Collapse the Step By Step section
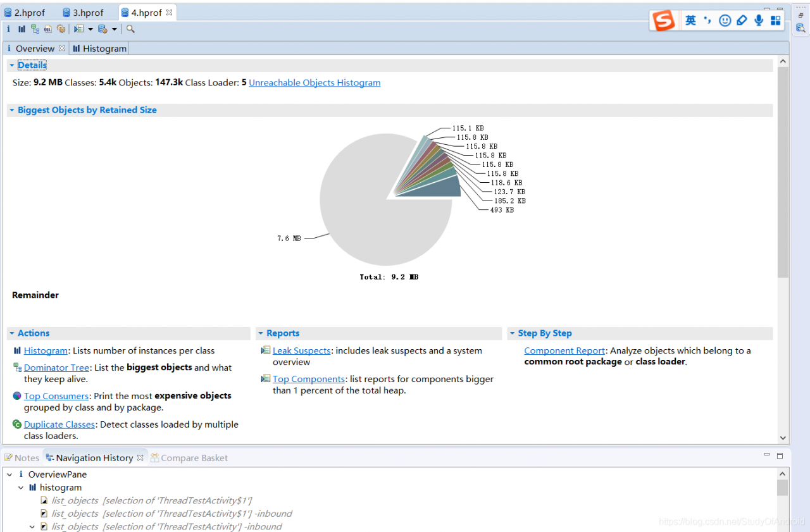The width and height of the screenshot is (810, 532). click(511, 333)
